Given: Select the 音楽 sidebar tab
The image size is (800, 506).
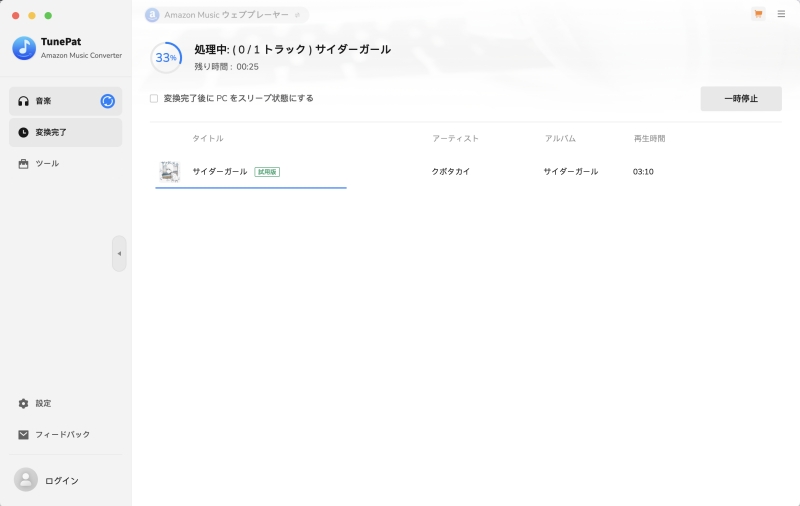Looking at the screenshot, I should (65, 101).
